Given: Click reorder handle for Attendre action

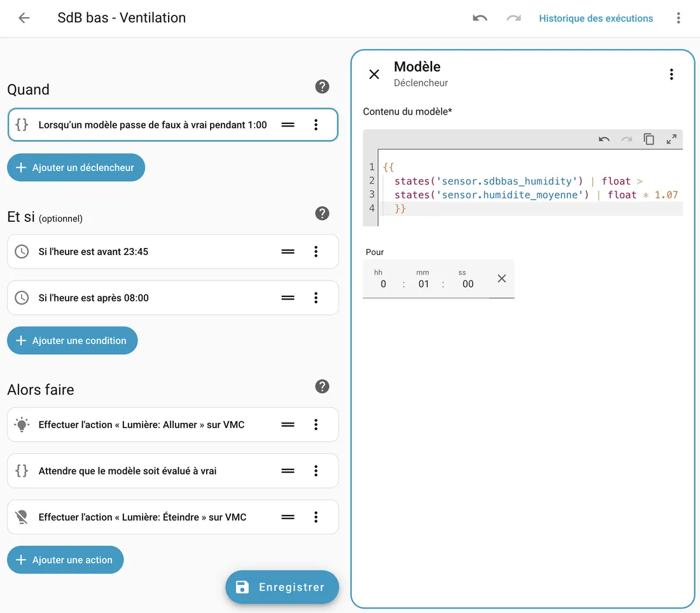Looking at the screenshot, I should pos(288,471).
